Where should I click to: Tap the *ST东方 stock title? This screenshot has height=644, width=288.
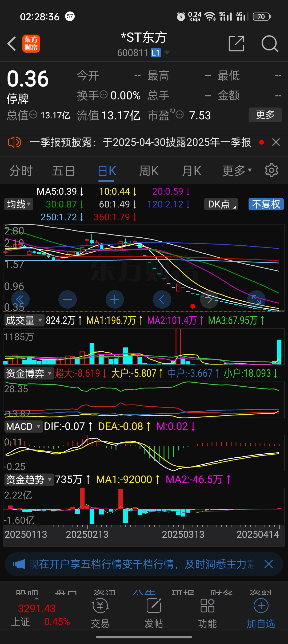coord(144,37)
